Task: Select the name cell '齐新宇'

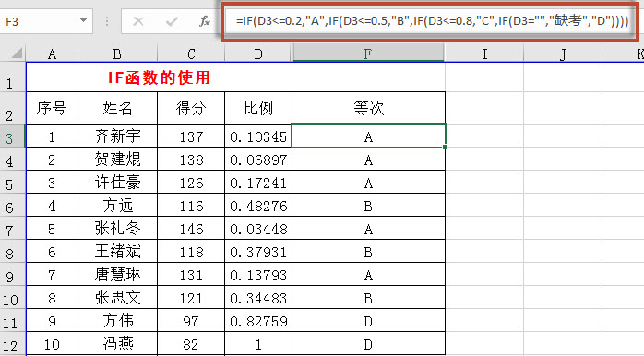Action: coord(117,136)
